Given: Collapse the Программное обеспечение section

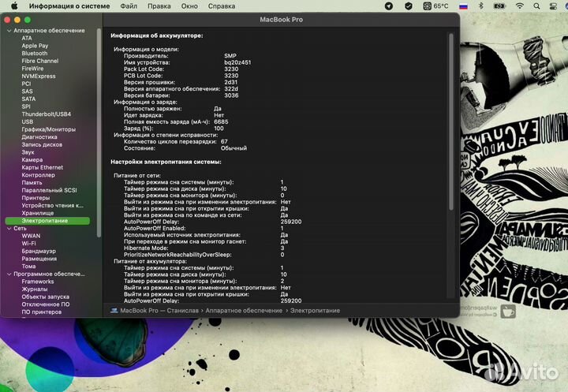Looking at the screenshot, I should (x=9, y=274).
